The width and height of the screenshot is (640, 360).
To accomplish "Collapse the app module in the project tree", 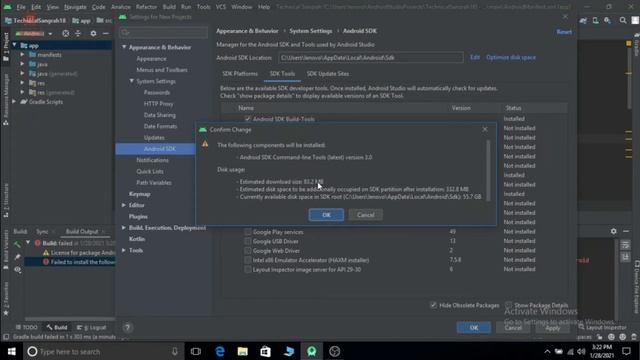I will click(15, 45).
